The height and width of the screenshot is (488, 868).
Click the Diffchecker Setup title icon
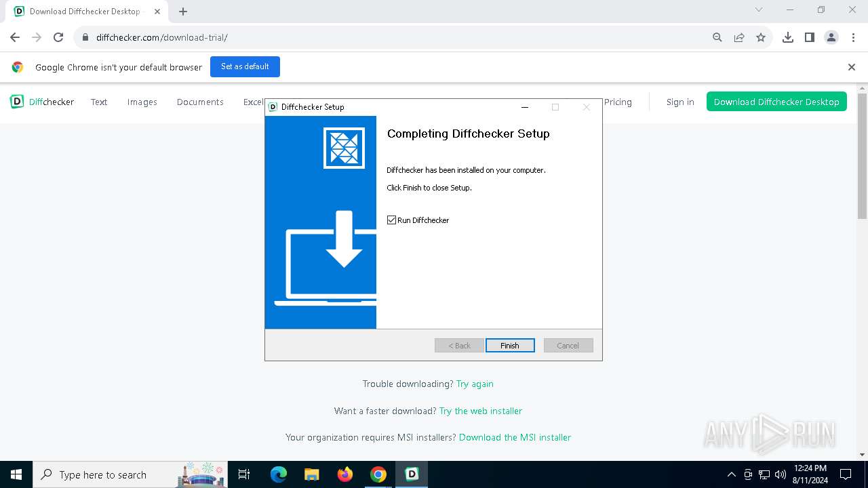[273, 107]
